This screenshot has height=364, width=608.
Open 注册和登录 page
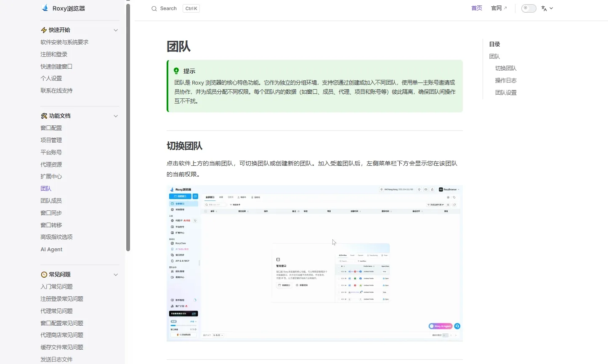tap(54, 54)
